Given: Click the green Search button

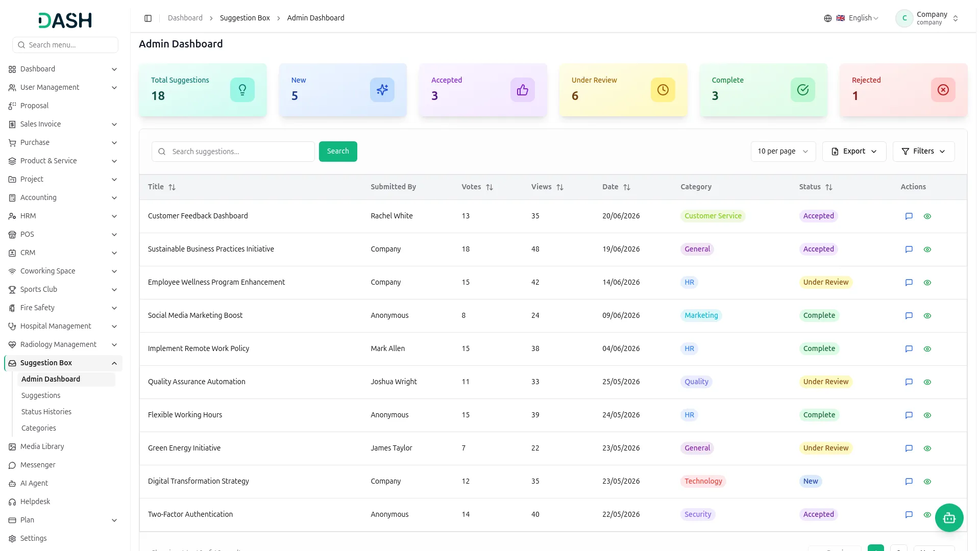Looking at the screenshot, I should point(338,152).
